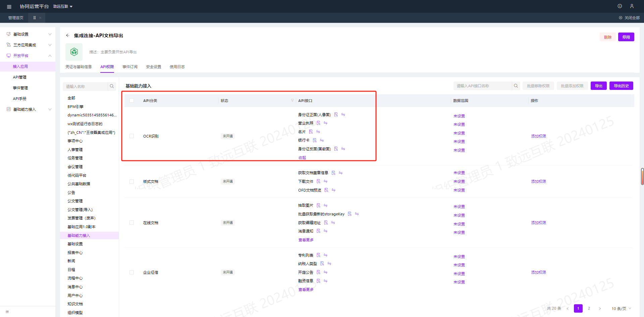Open the 安全设置 tab
The image size is (644, 317).
(154, 67)
